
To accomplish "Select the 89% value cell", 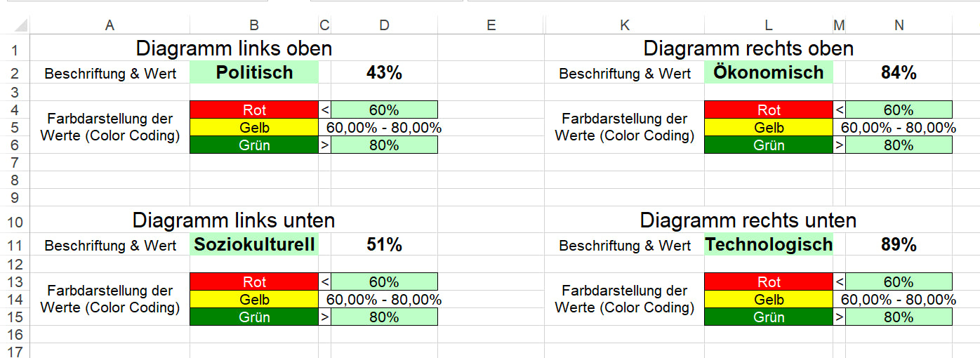I will 899,244.
